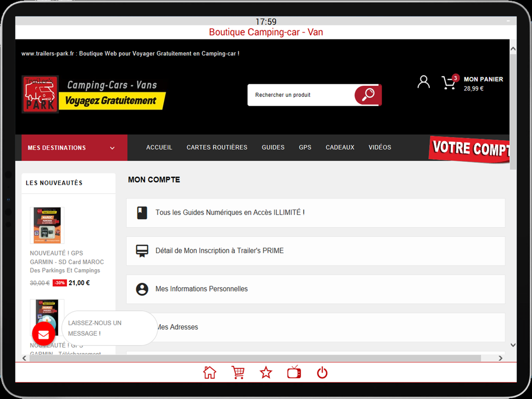Open Tous les Guides Numériques en Accès ILLIMITÉ
Image resolution: width=532 pixels, height=399 pixels.
pos(315,213)
